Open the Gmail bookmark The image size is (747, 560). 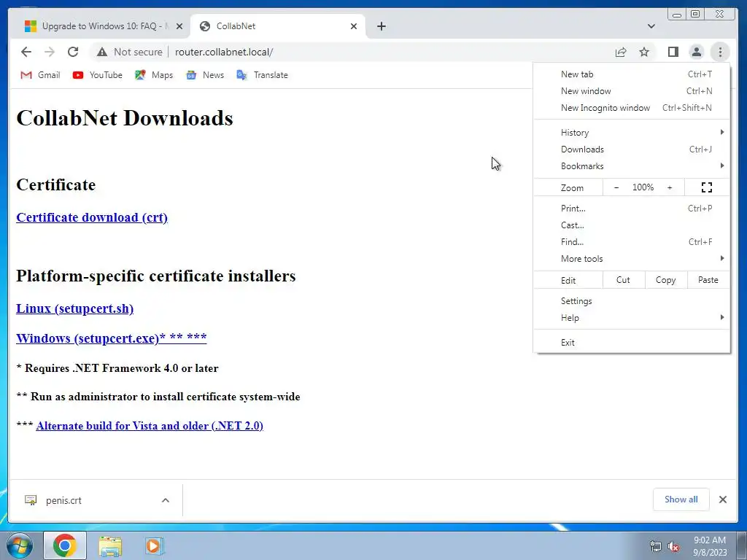[x=41, y=75]
